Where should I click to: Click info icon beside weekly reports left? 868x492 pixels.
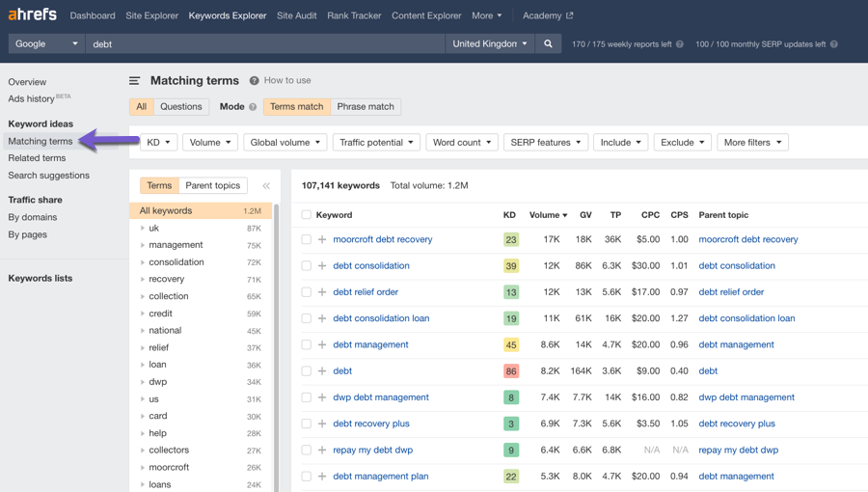click(x=680, y=44)
